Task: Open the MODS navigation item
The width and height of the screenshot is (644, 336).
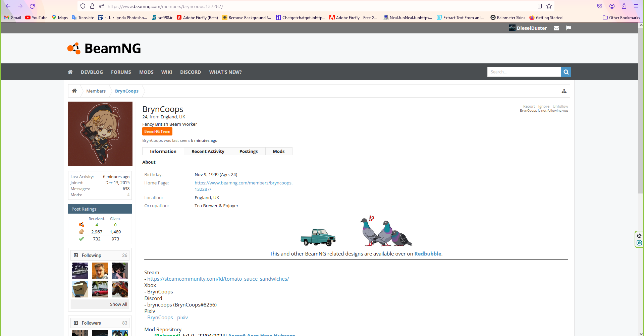Action: (x=146, y=72)
